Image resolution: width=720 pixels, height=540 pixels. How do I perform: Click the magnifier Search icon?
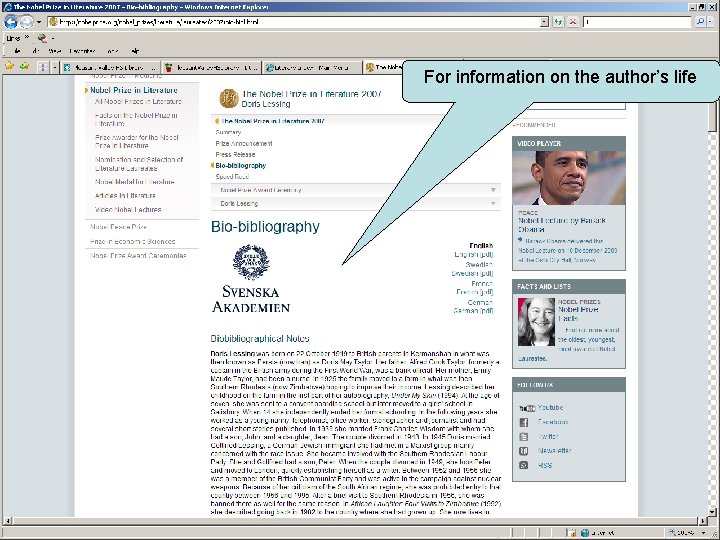pos(700,22)
